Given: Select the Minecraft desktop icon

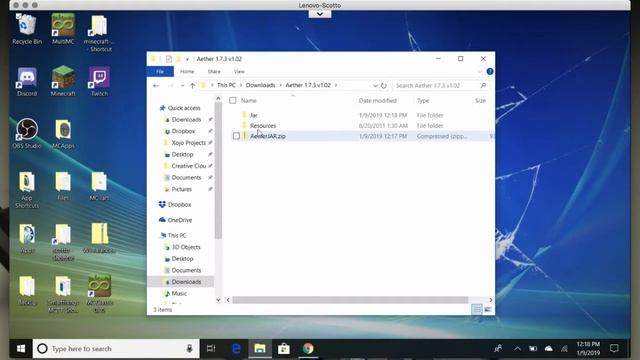Looking at the screenshot, I should point(63,82).
